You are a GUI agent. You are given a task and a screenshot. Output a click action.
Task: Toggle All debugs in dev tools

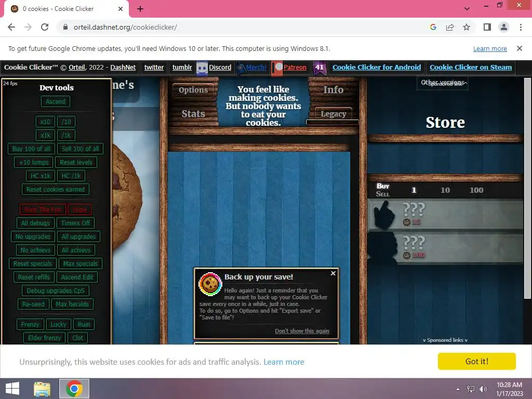[x=35, y=223]
